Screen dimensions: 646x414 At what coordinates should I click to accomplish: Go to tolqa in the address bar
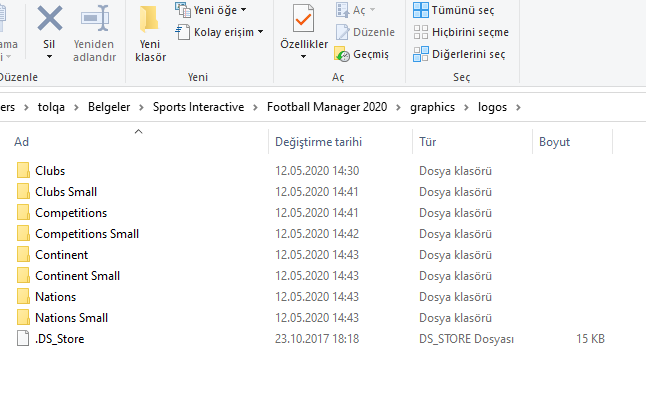[x=51, y=107]
